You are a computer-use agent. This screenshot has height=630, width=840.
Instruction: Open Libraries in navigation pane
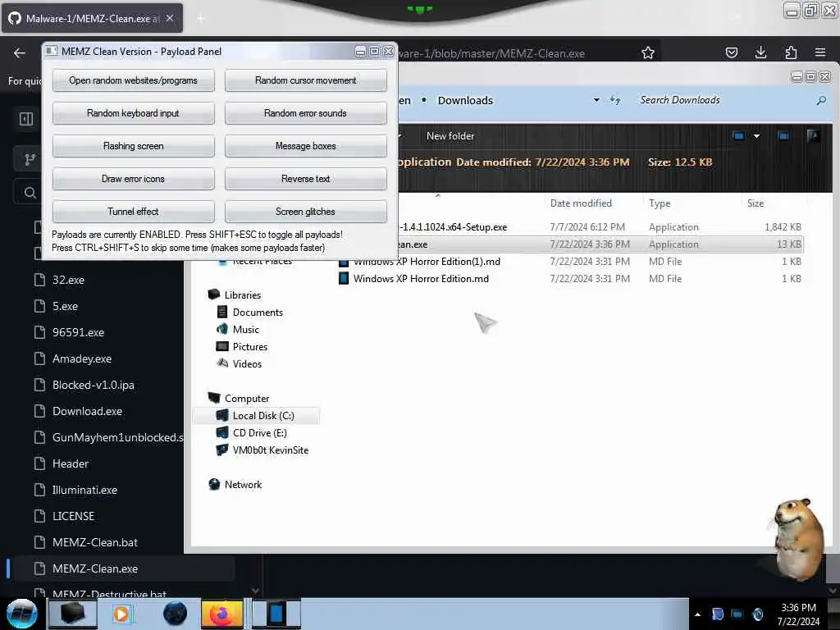[242, 295]
